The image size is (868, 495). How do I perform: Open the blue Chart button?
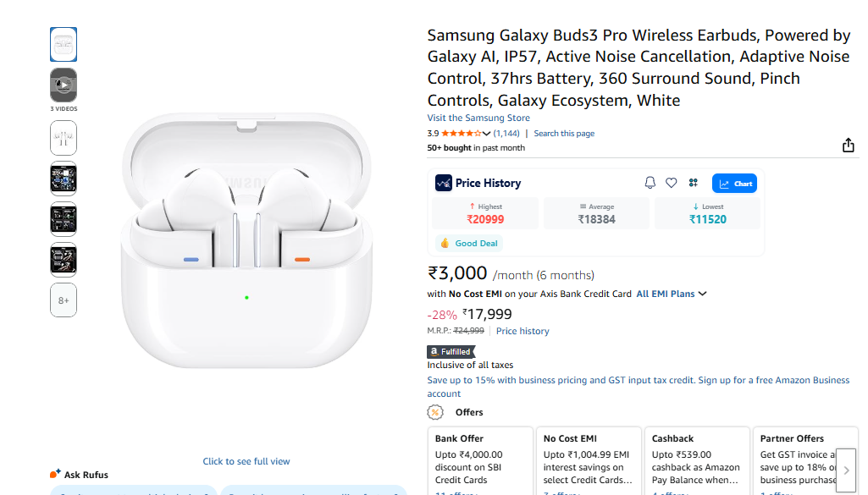[x=734, y=183]
